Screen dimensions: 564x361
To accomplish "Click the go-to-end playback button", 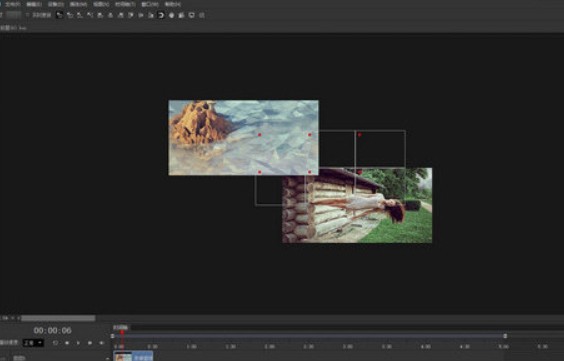I will 102,343.
